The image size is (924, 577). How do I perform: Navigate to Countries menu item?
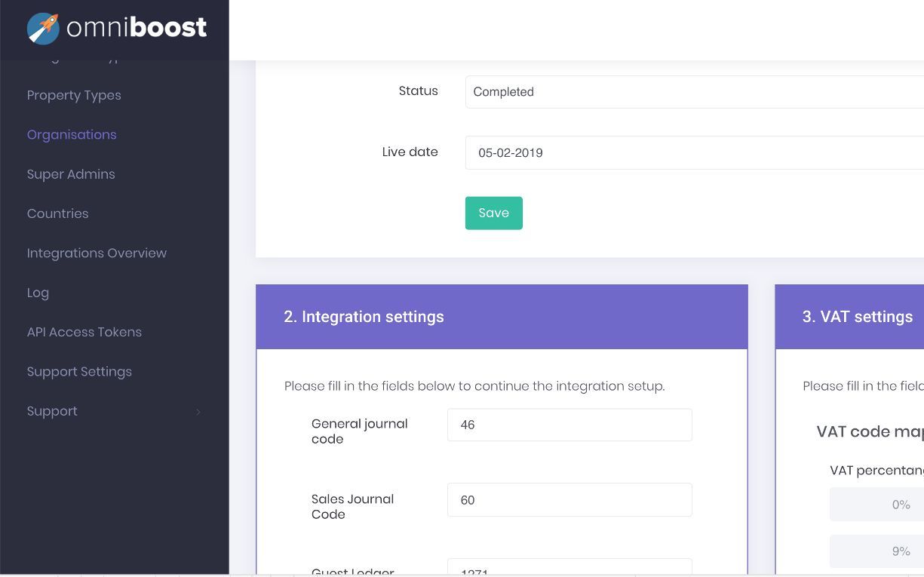pyautogui.click(x=57, y=213)
